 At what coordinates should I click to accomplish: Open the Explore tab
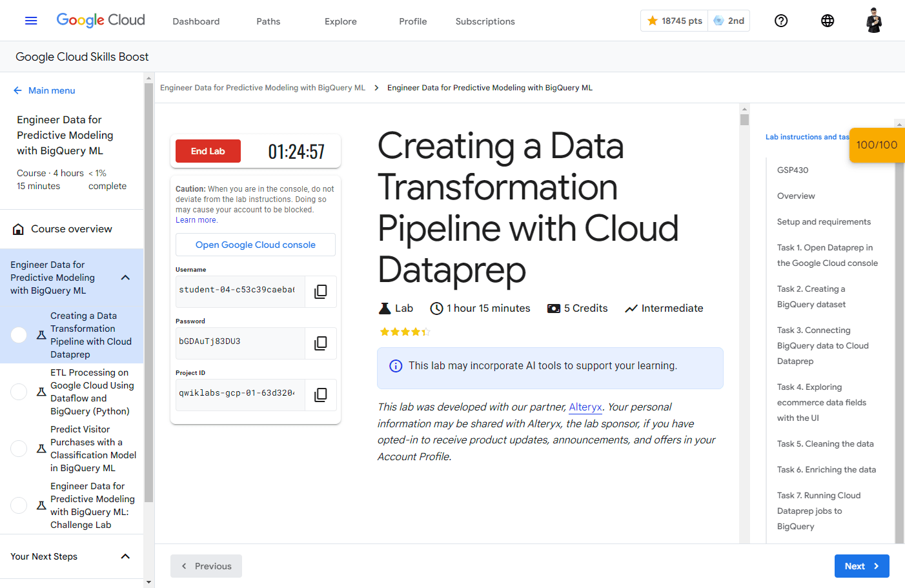[341, 21]
